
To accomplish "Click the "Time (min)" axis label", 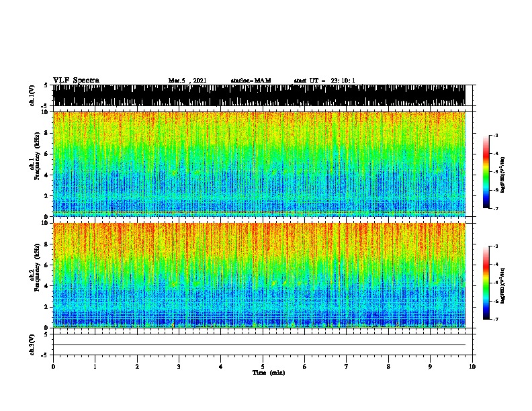I will (269, 373).
